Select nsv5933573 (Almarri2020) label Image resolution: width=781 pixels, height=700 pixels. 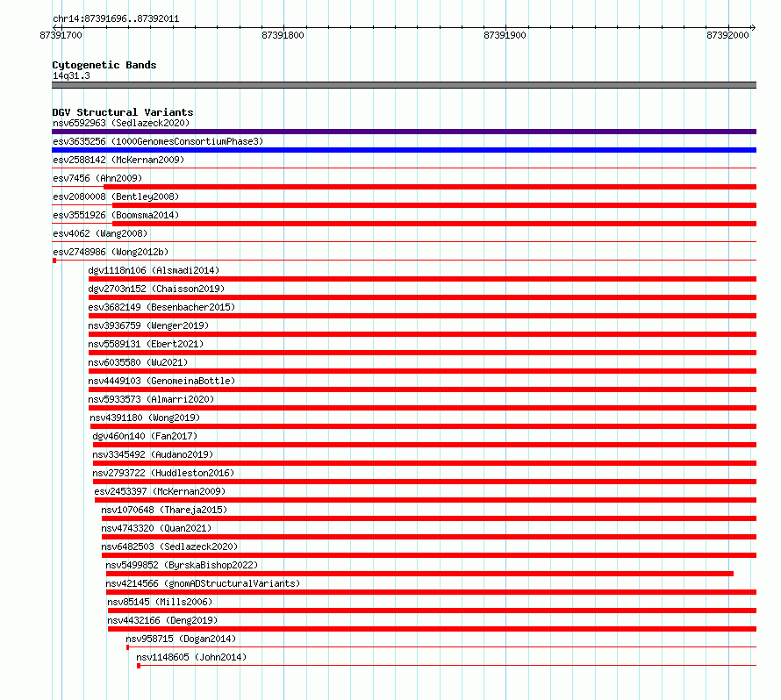point(152,399)
